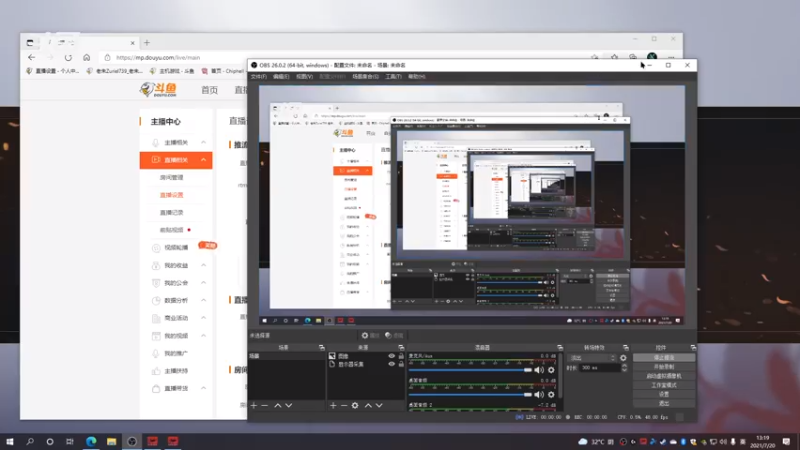Open Microsoft Edge from the taskbar

tap(91, 441)
